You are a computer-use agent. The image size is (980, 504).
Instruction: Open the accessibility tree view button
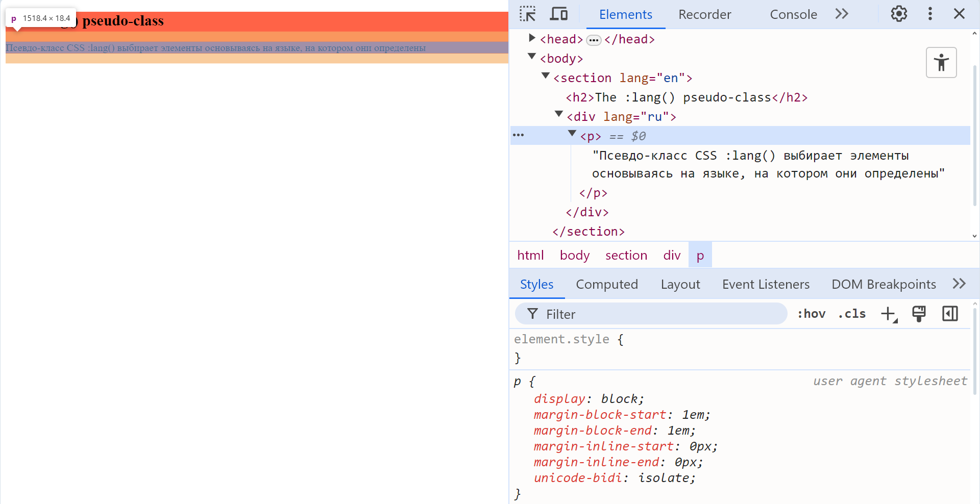click(x=941, y=63)
